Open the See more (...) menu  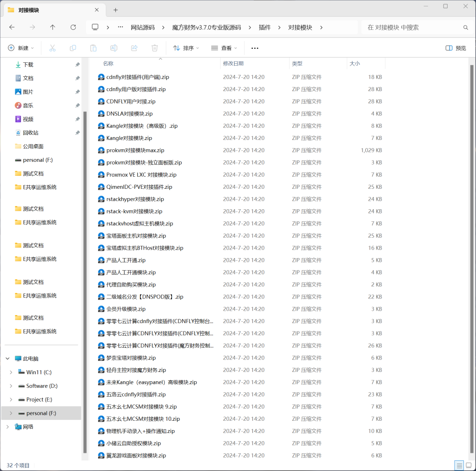point(254,48)
